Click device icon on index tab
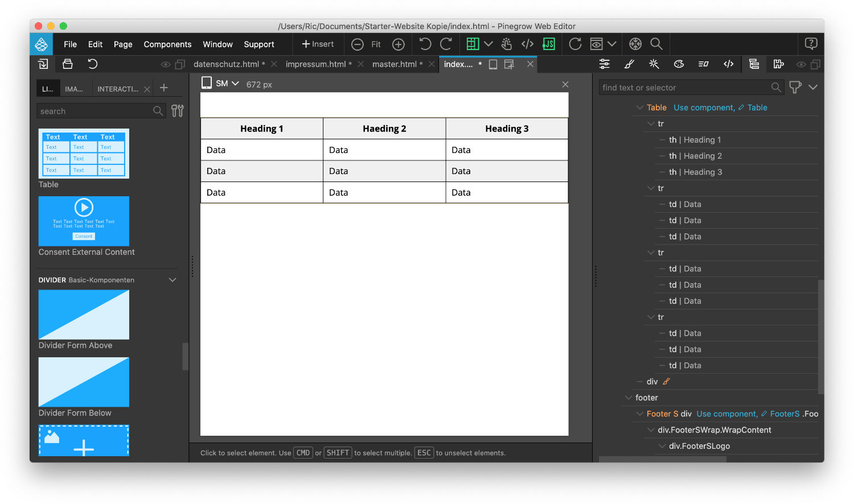Screen dimensions: 854x504 click(x=493, y=64)
